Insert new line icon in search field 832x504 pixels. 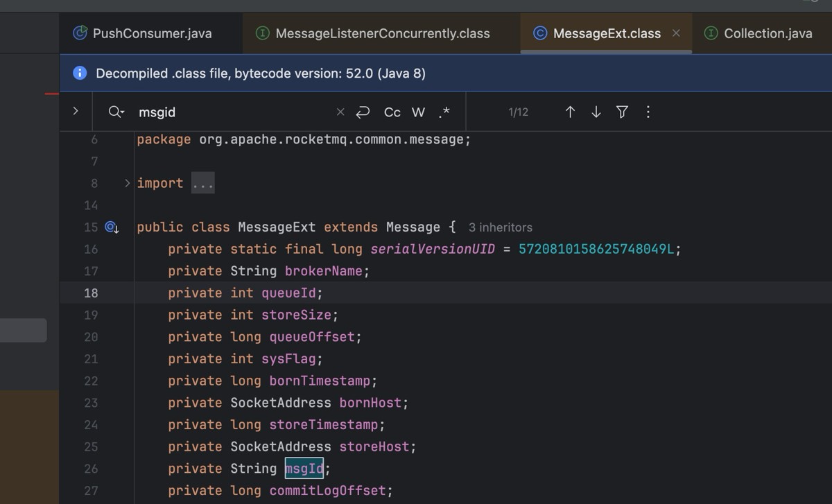tap(363, 112)
